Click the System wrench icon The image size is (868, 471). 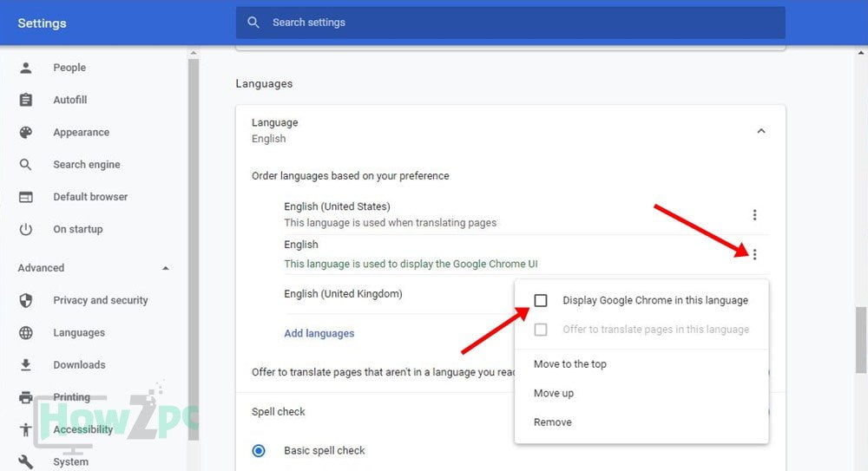tap(25, 461)
